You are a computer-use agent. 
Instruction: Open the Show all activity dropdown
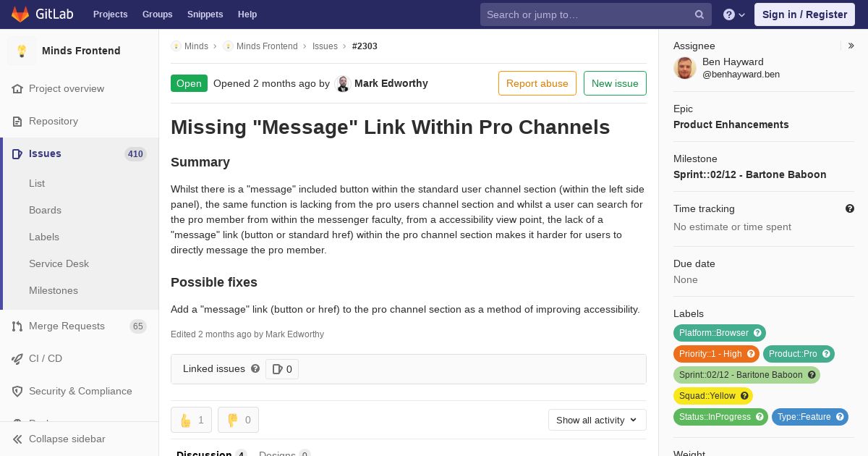pos(597,420)
